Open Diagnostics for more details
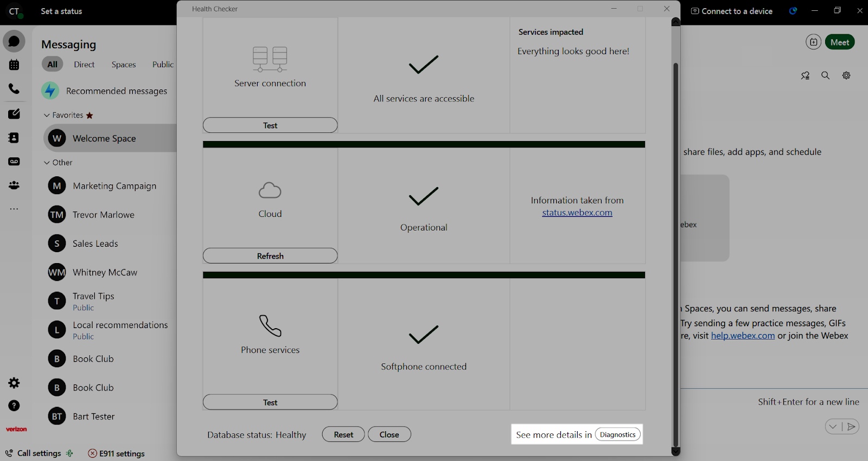The image size is (868, 461). [x=617, y=434]
